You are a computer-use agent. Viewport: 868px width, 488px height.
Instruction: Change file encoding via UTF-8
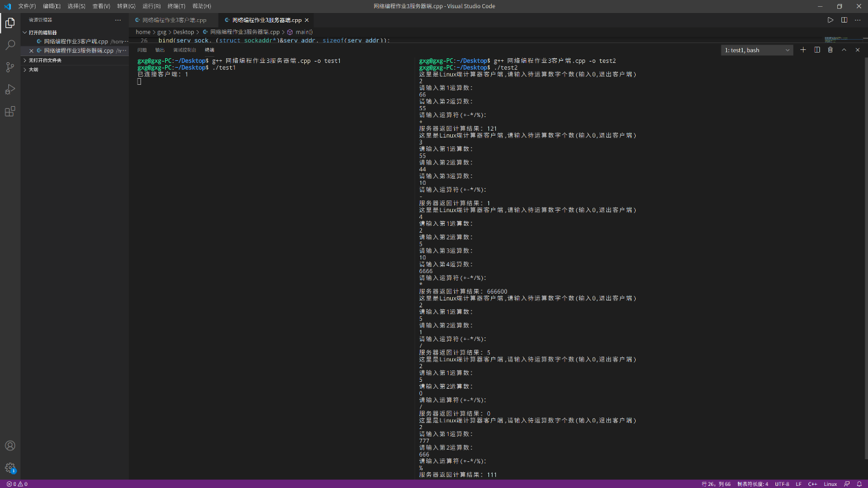click(x=782, y=484)
